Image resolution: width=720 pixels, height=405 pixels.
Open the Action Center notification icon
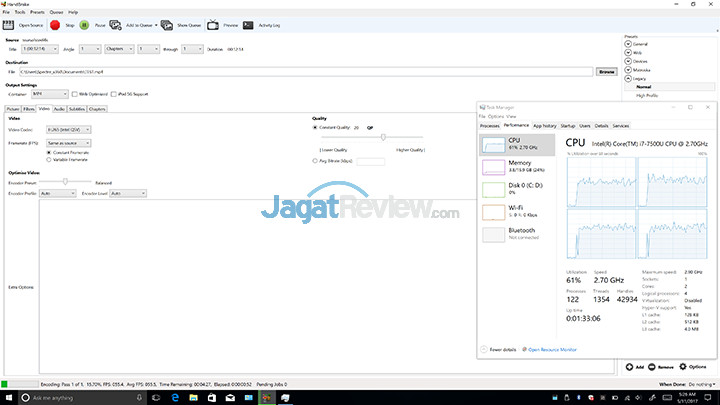tap(708, 398)
